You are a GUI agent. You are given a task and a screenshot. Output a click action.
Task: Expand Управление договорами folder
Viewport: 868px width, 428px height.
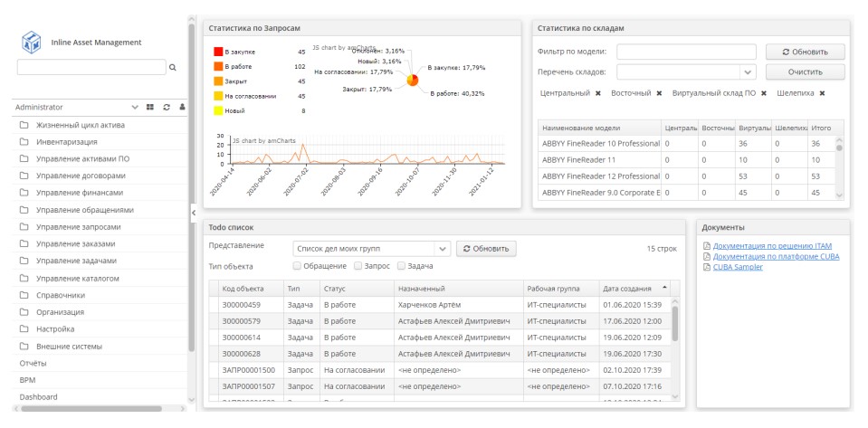pos(99,176)
